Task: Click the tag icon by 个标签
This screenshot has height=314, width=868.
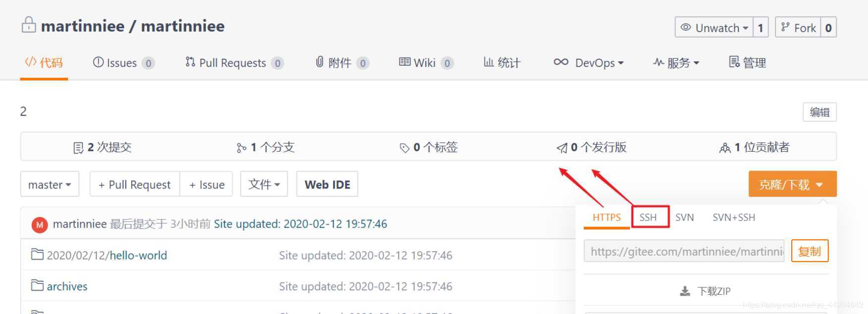Action: (x=405, y=148)
